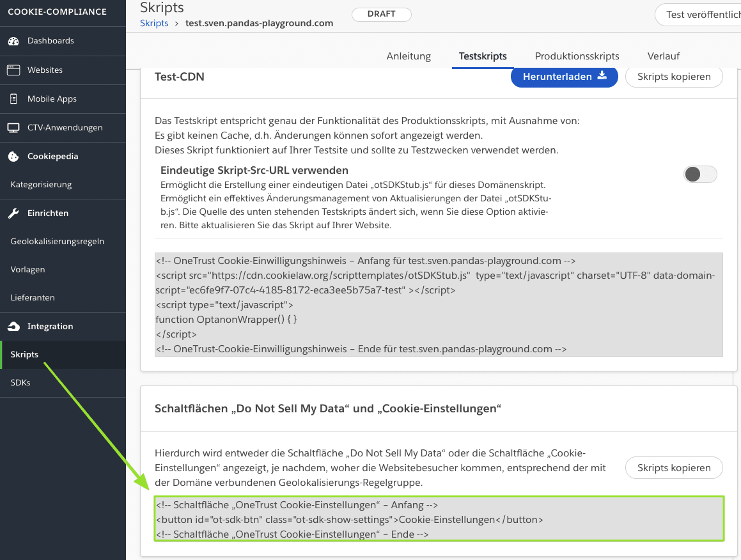The image size is (741, 560).
Task: Copy scripts in the Test-CDN section
Action: coord(674,77)
